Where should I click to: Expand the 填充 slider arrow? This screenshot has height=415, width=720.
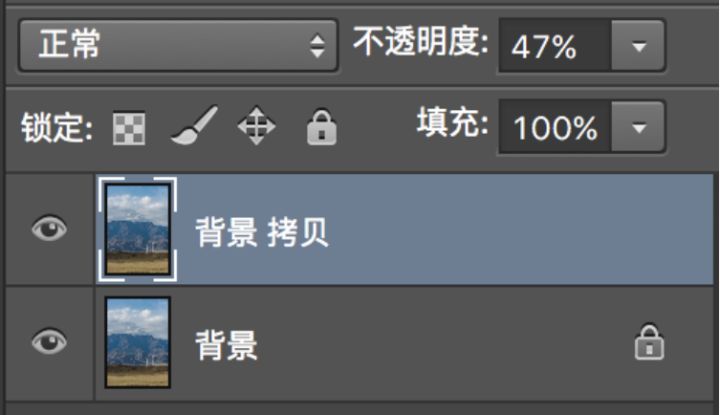click(x=639, y=127)
